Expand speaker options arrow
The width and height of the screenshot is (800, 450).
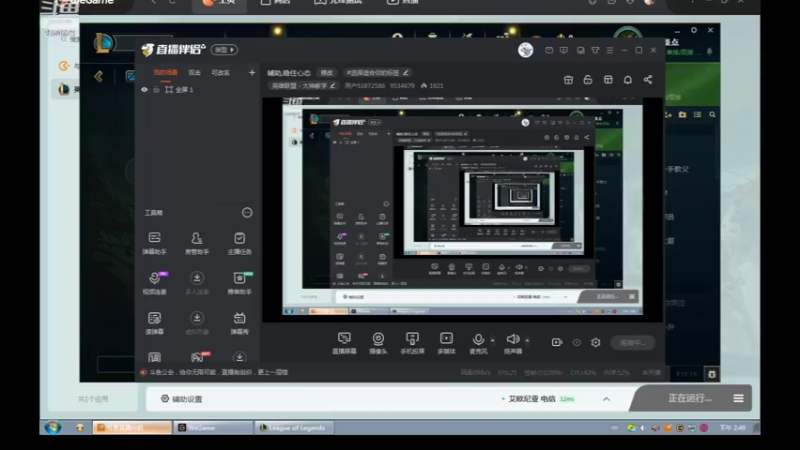527,340
